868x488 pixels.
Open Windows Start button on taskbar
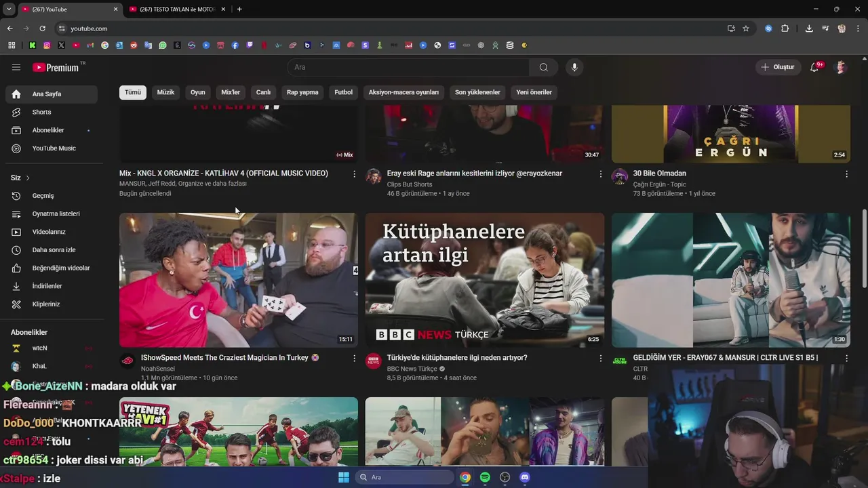click(x=344, y=477)
